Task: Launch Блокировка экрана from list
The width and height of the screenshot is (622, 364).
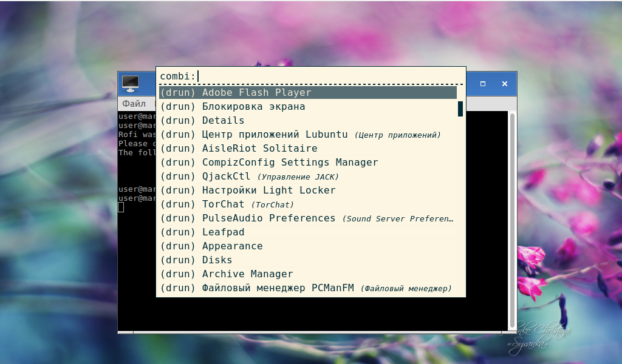Action: pos(308,107)
